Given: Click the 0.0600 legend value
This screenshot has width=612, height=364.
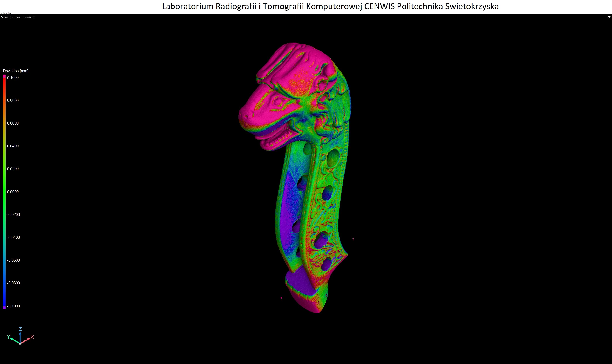Looking at the screenshot, I should click(x=13, y=123).
